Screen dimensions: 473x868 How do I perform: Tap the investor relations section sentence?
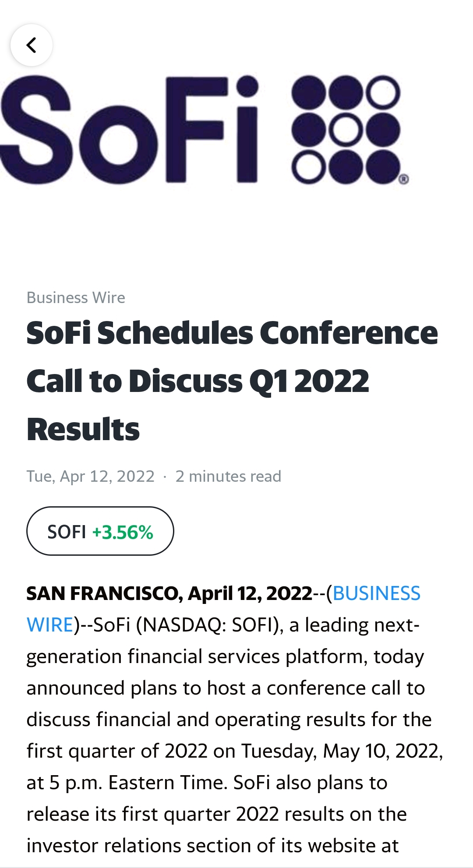pyautogui.click(x=212, y=846)
